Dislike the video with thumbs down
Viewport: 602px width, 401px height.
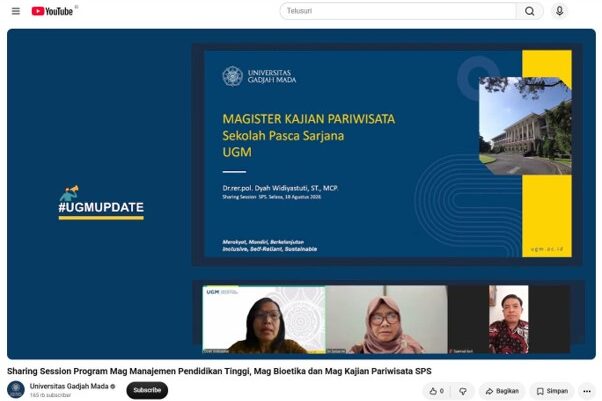pyautogui.click(x=463, y=391)
